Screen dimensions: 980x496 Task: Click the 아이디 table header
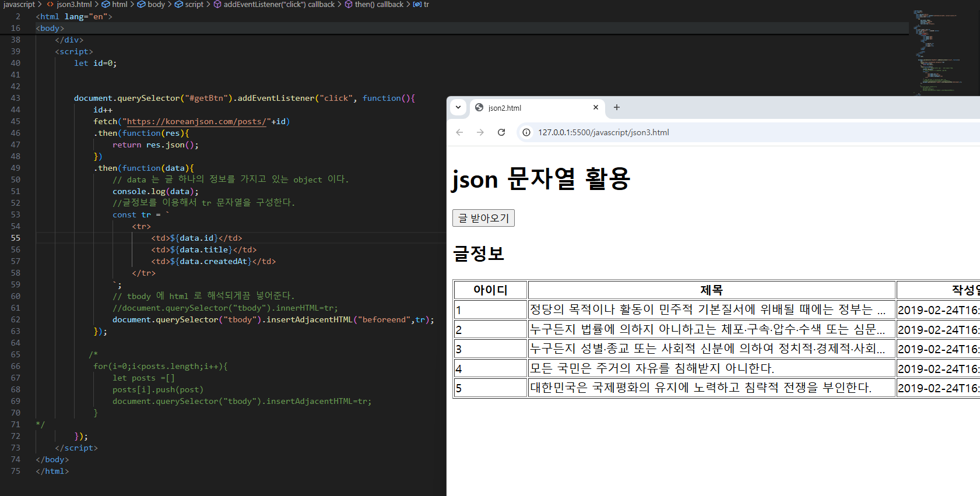[491, 290]
